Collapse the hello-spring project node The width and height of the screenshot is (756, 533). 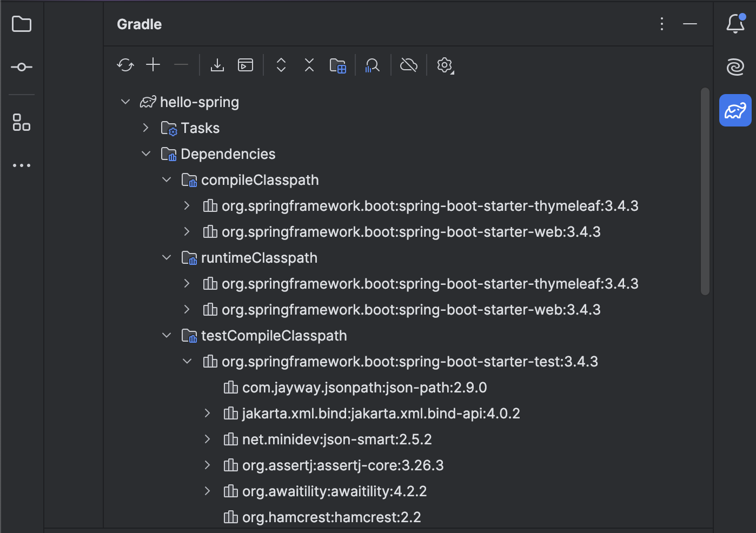125,102
